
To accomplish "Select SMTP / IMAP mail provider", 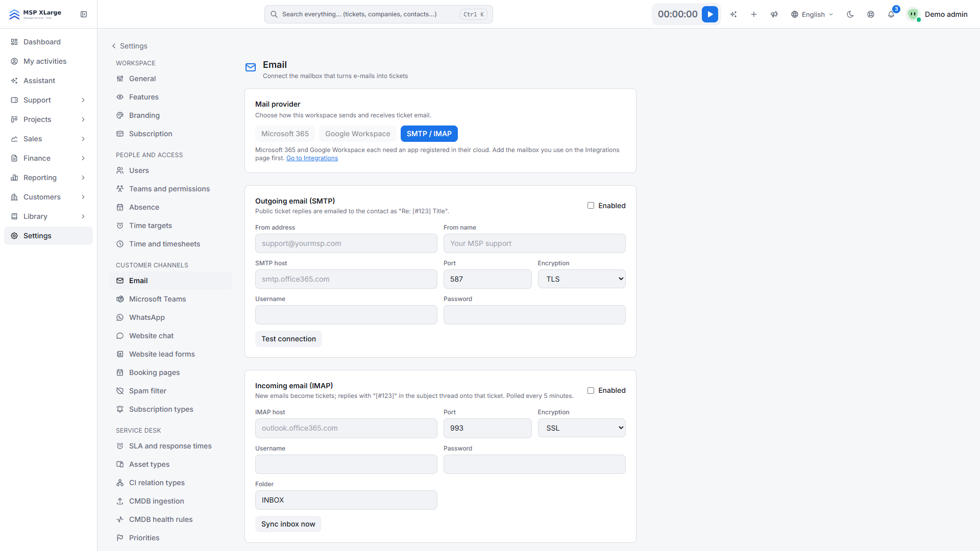I will 429,134.
